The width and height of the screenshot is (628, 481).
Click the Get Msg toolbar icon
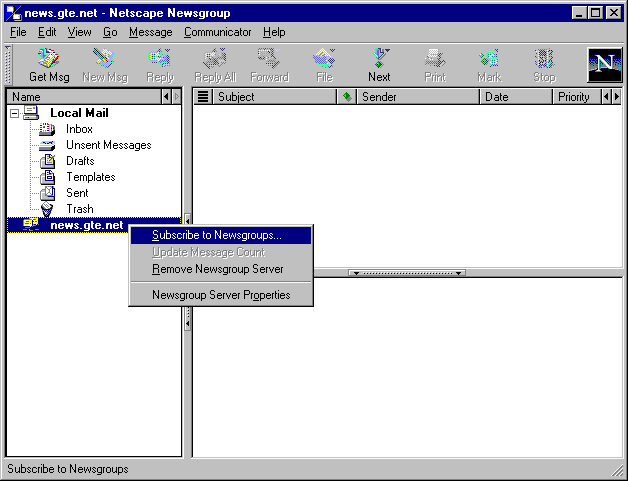pyautogui.click(x=49, y=65)
